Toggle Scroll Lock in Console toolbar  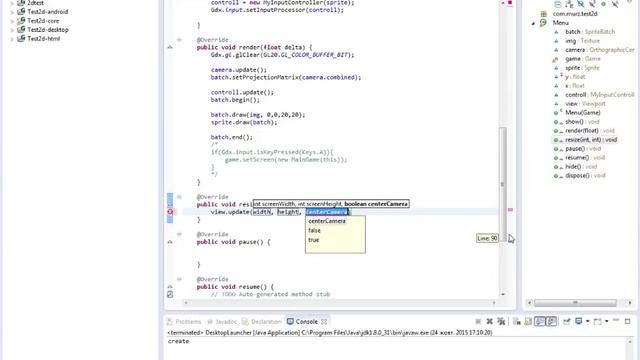528,322
